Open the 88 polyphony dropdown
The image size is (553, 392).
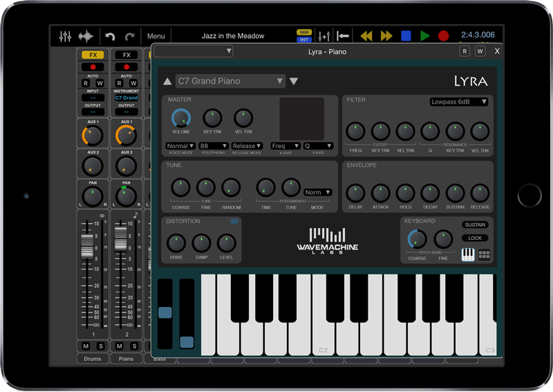214,146
